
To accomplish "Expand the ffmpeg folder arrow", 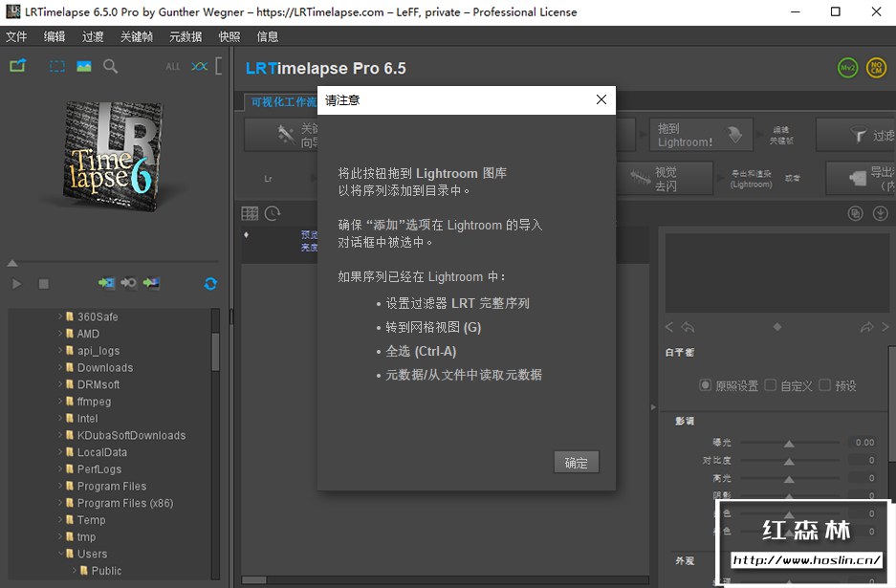I will tap(60, 401).
